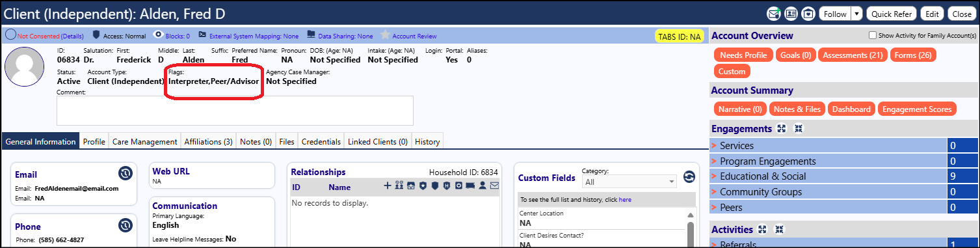The height and width of the screenshot is (248, 980).
Task: Click the person silhouette icon in Relationships
Action: 483,186
